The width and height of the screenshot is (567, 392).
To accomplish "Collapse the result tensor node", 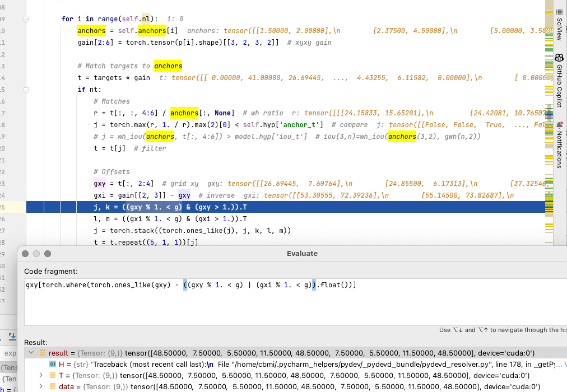I will click(31, 353).
